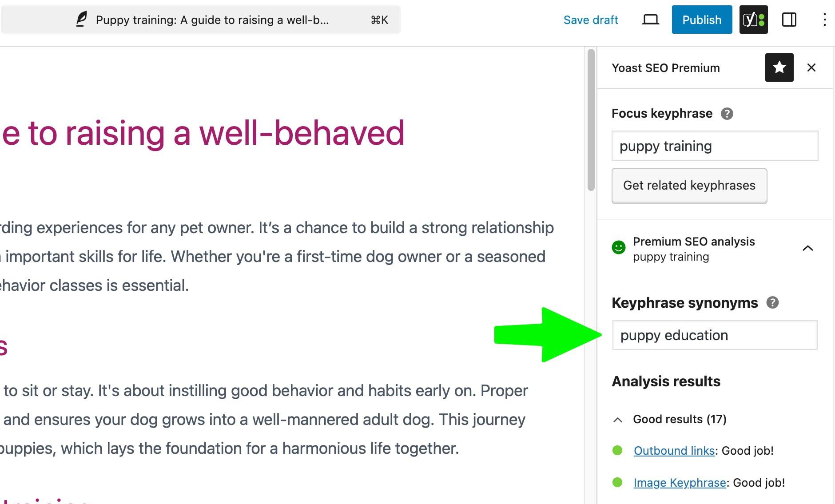
Task: Open the device preview laptop icon
Action: coord(650,20)
